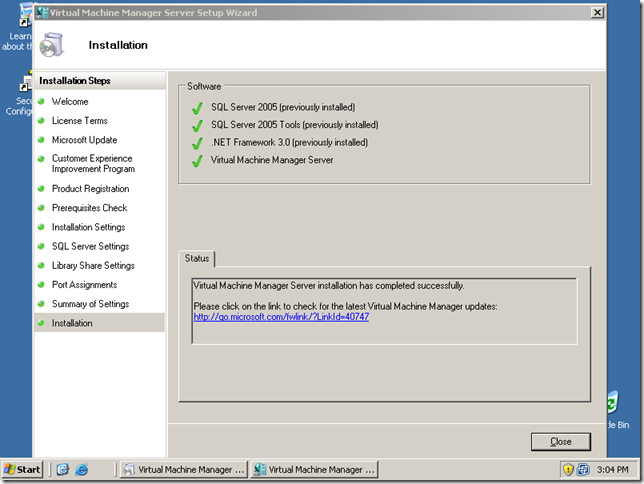Click the green checkmark beside .NET Framework 3.0

pos(198,143)
